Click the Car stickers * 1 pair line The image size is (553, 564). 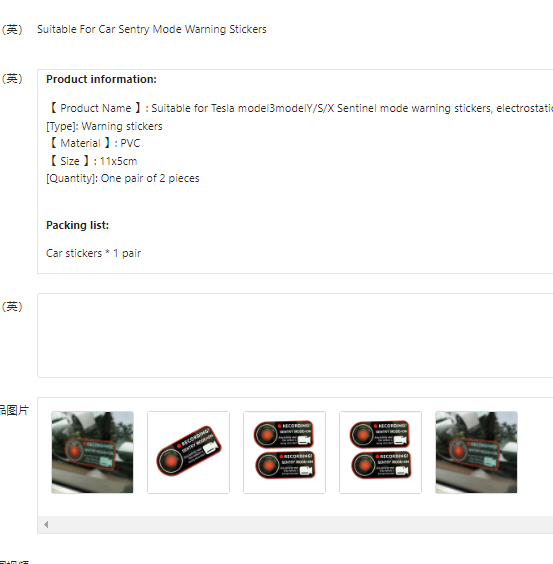click(x=94, y=253)
